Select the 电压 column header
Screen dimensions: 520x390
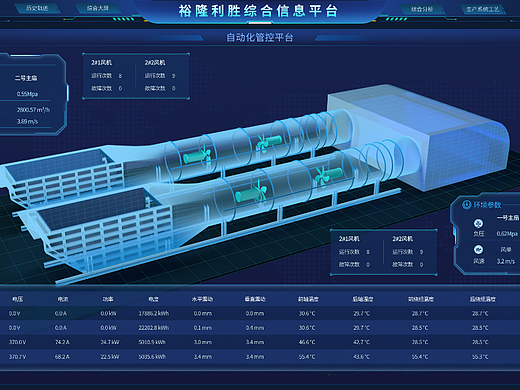[x=17, y=299]
